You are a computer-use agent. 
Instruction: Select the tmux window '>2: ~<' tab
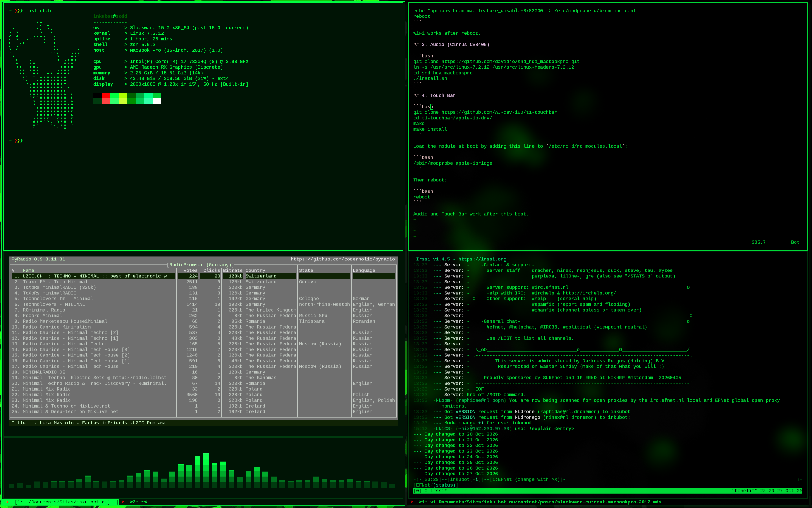[x=138, y=502]
